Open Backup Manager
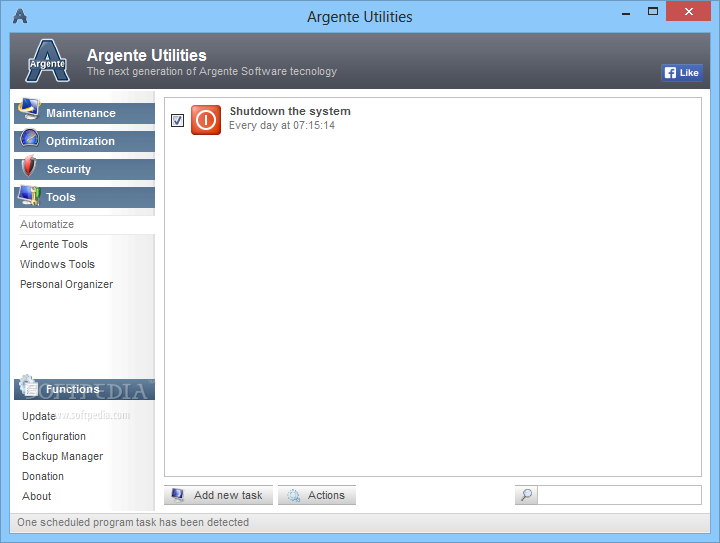The height and width of the screenshot is (543, 720). (x=62, y=456)
